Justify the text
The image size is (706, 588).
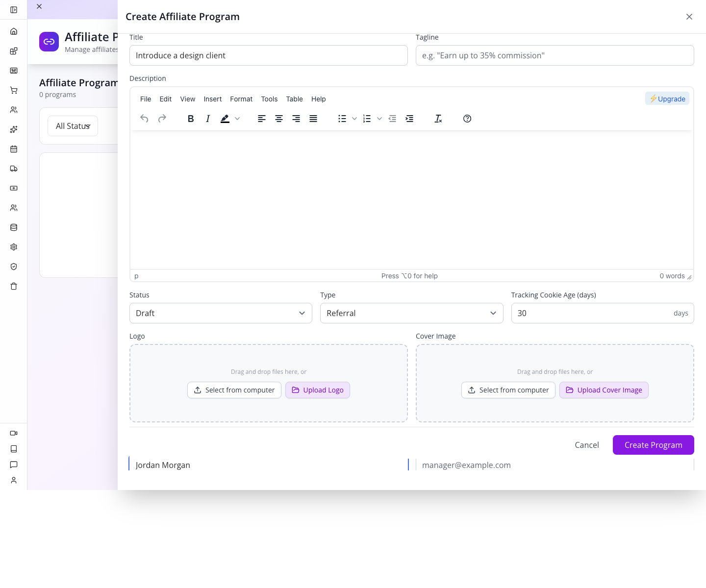click(313, 119)
